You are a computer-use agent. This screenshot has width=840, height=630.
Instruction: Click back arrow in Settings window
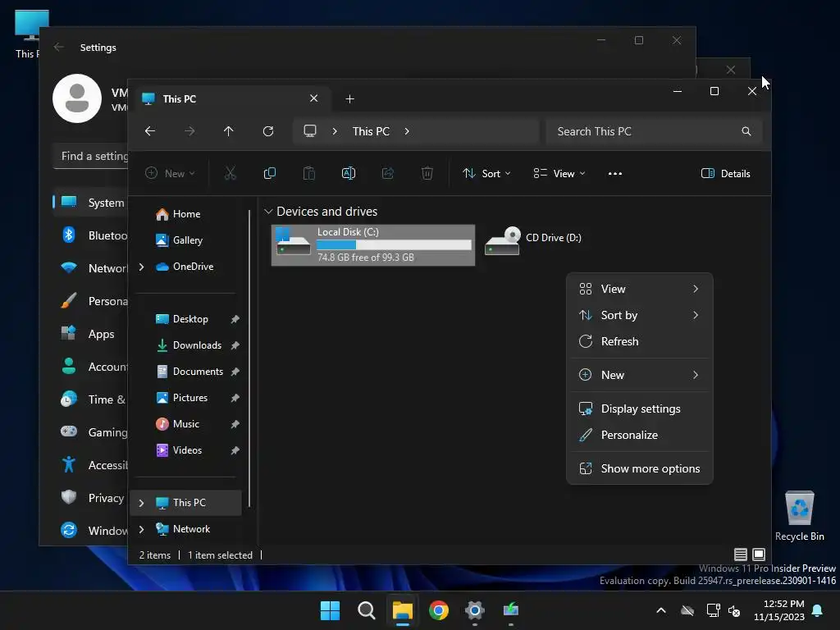59,47
